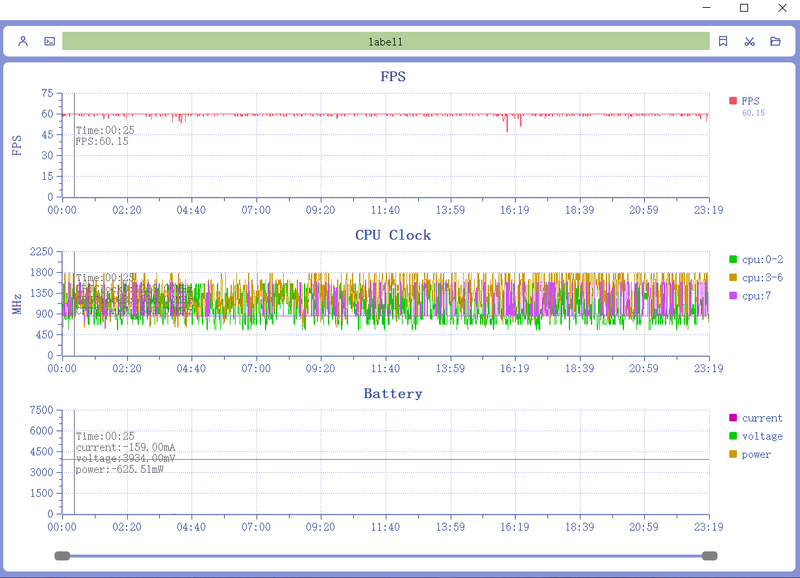Click the current:-159.00mA tooltip text

point(126,447)
